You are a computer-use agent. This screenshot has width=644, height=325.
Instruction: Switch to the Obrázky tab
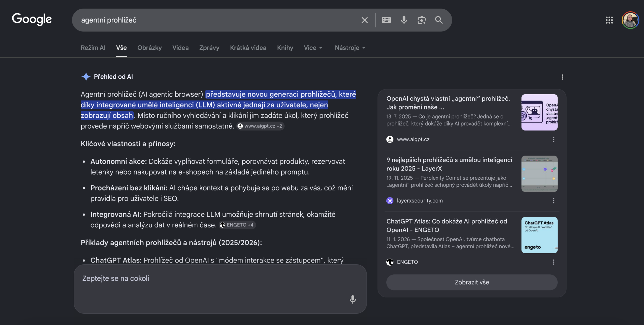(x=149, y=48)
